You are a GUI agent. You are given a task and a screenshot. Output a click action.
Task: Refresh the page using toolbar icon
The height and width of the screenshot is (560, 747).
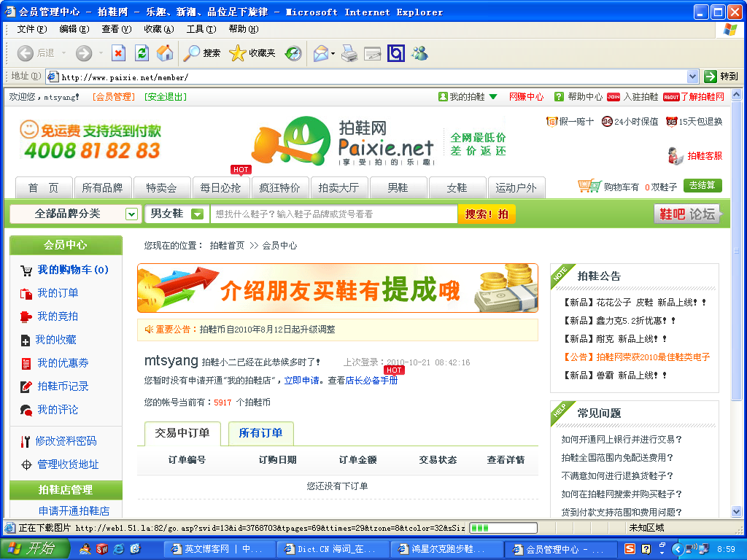pos(142,52)
